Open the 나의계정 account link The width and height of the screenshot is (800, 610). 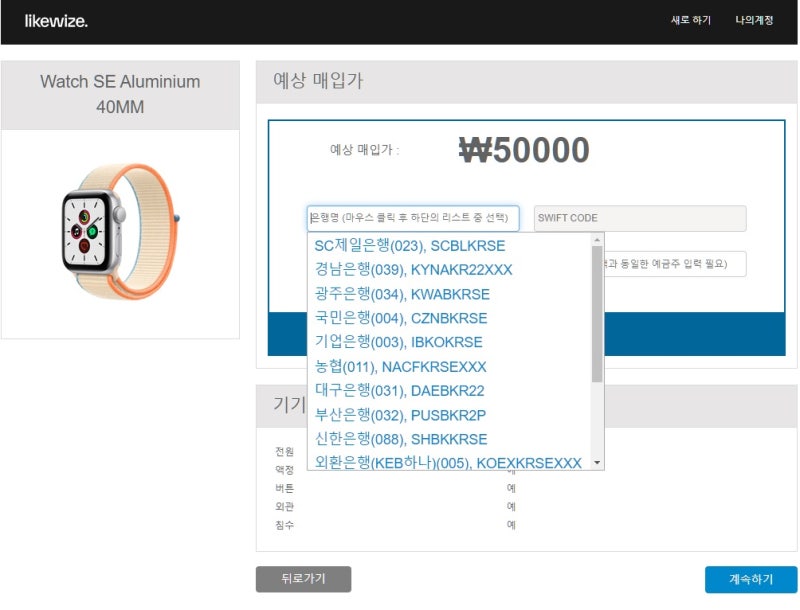pos(754,20)
